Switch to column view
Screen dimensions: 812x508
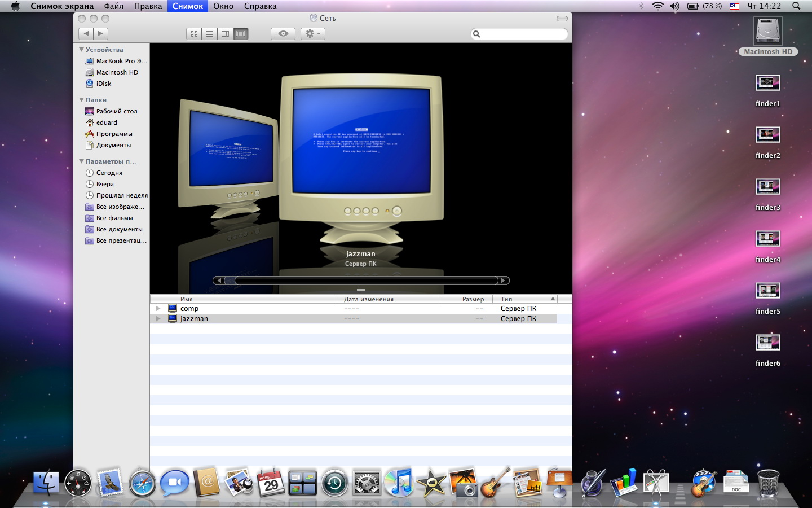225,34
